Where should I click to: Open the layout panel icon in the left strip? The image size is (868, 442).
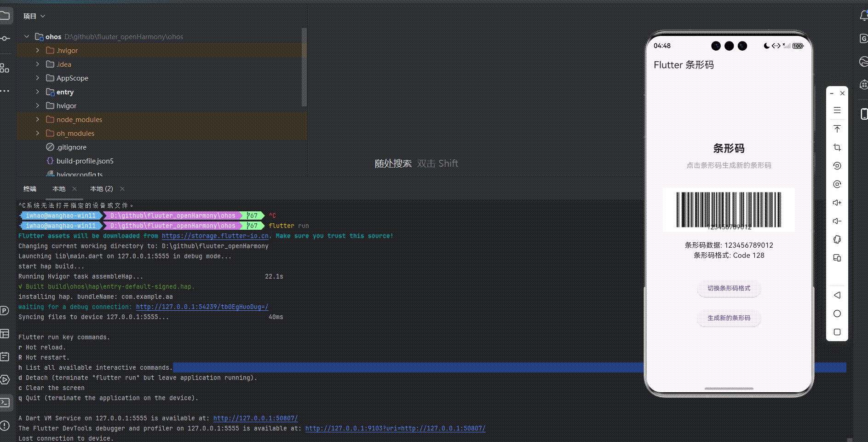coord(5,333)
